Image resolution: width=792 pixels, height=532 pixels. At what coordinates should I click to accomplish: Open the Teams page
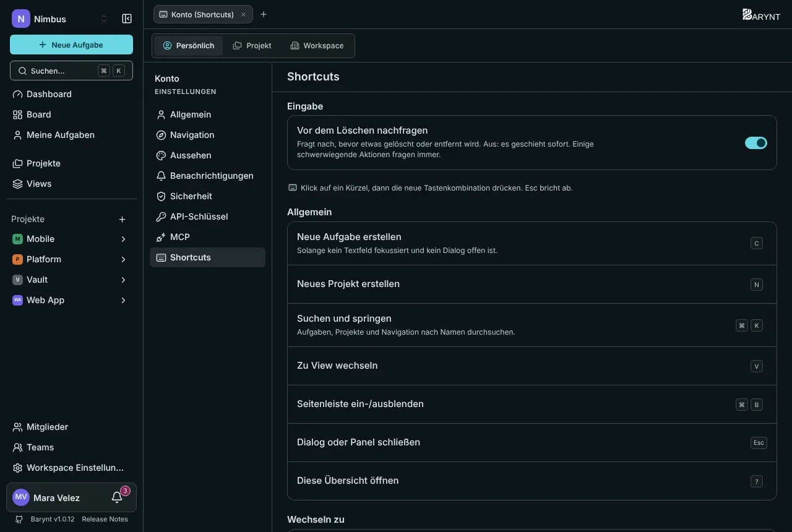71,447
